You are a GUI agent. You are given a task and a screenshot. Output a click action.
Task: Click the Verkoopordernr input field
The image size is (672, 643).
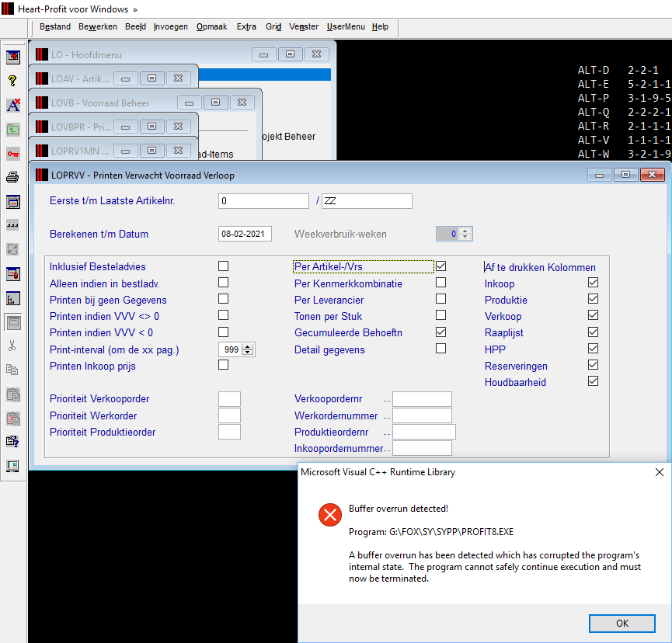click(422, 399)
